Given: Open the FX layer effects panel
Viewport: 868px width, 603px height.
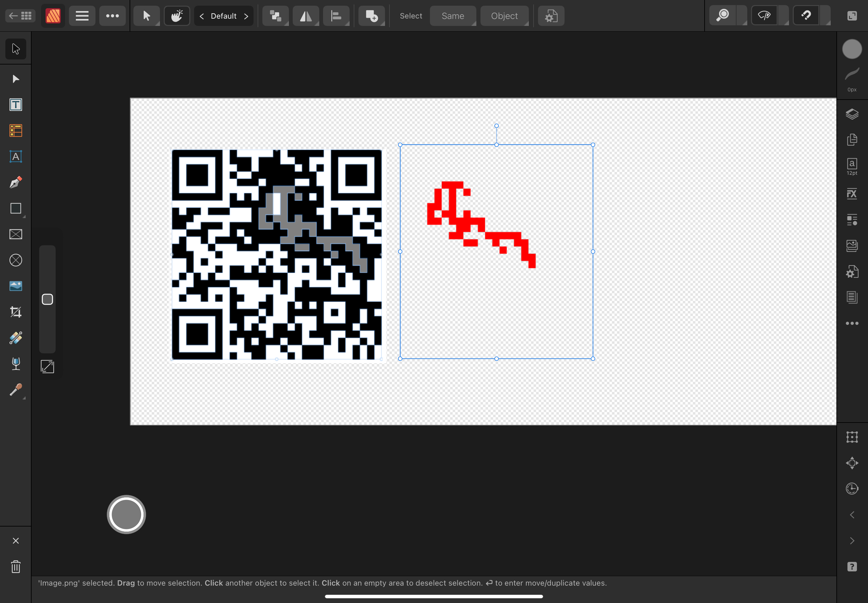Looking at the screenshot, I should click(852, 194).
